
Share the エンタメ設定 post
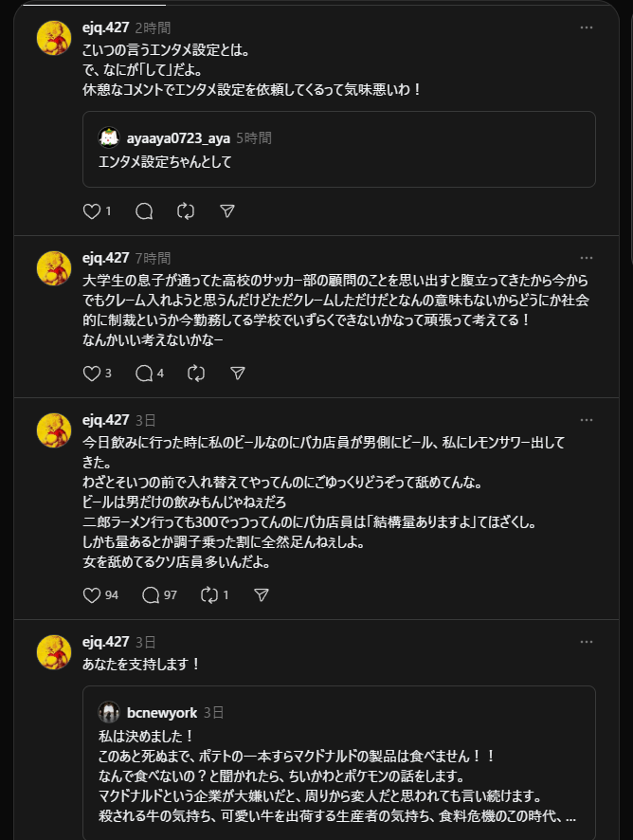pyautogui.click(x=227, y=211)
